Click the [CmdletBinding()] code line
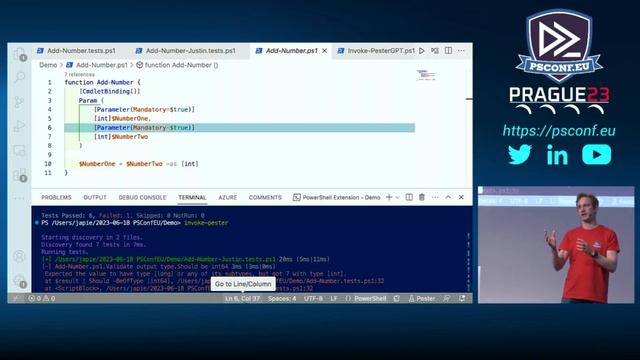 point(110,91)
